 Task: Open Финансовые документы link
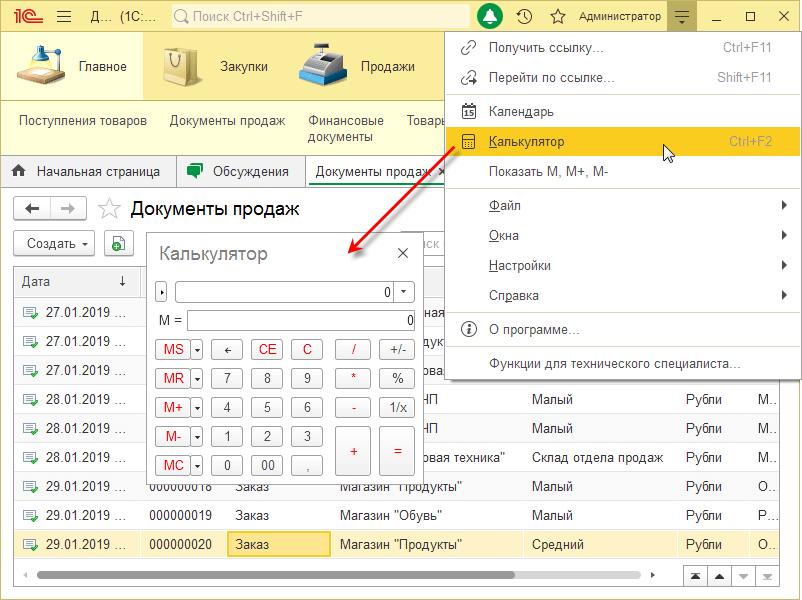point(346,128)
